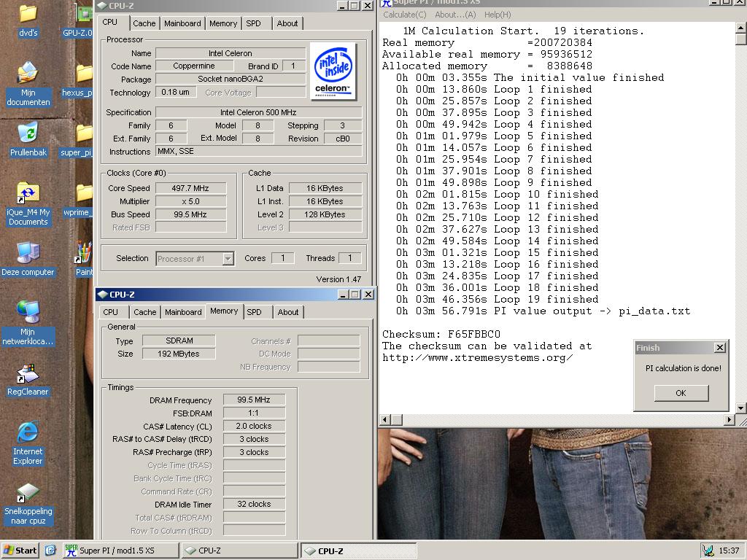Click the Core Speed 497.7 MHz field

190,188
